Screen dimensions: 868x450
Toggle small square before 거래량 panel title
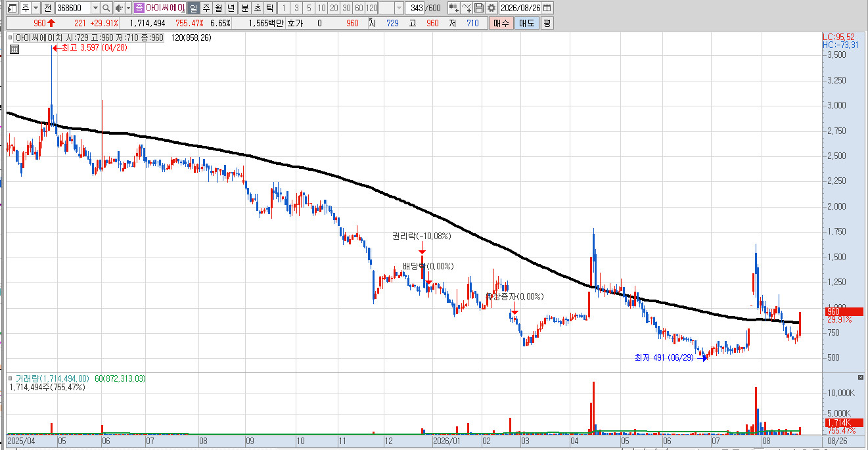pos(11,379)
